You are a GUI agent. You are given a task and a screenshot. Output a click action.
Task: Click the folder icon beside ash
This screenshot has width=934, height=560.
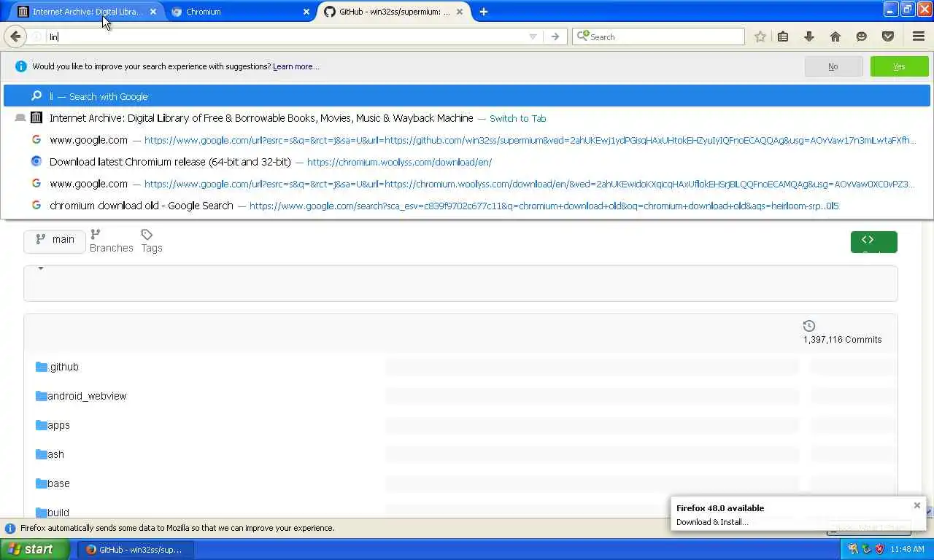41,454
